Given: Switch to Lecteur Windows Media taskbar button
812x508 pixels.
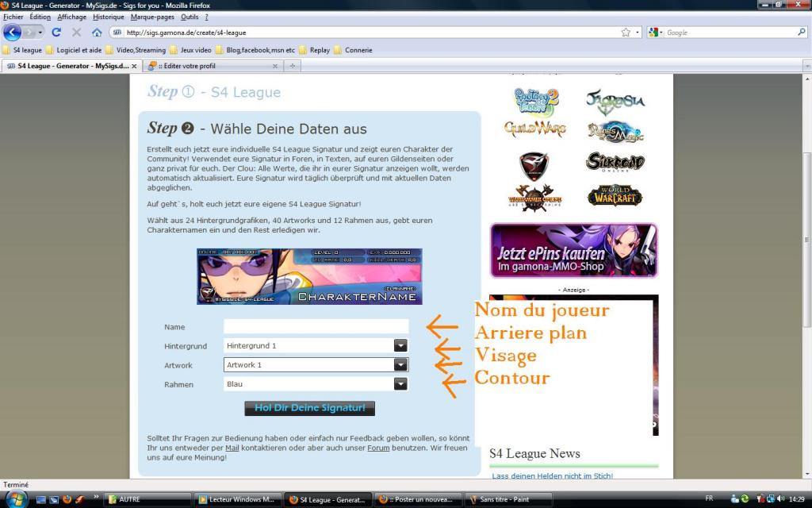Looking at the screenshot, I should click(238, 500).
